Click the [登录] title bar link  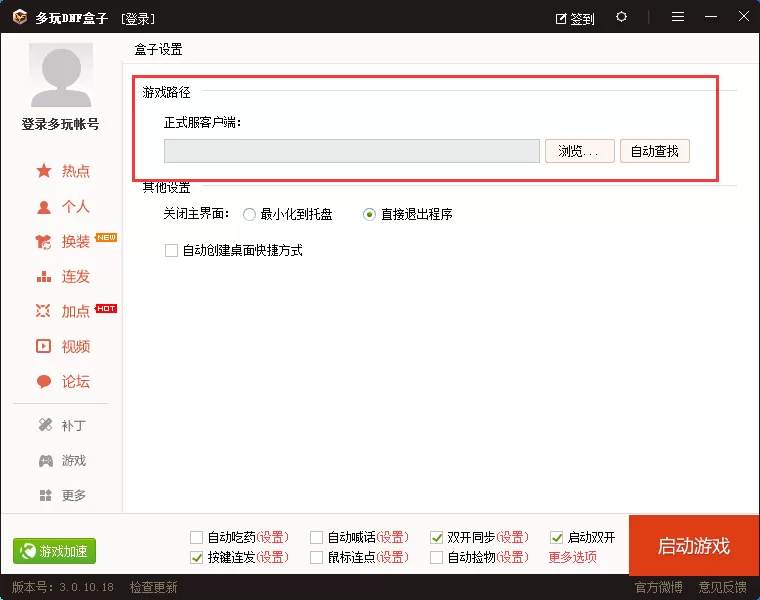coord(139,19)
